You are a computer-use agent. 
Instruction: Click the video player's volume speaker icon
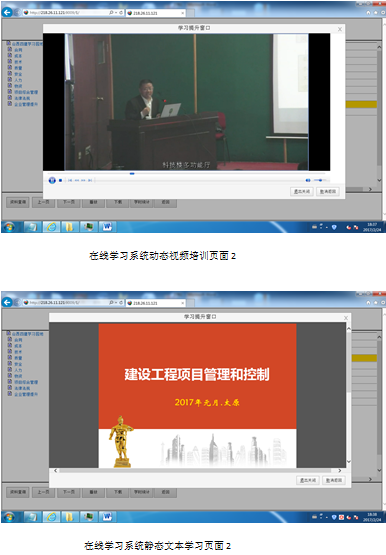tap(308, 181)
